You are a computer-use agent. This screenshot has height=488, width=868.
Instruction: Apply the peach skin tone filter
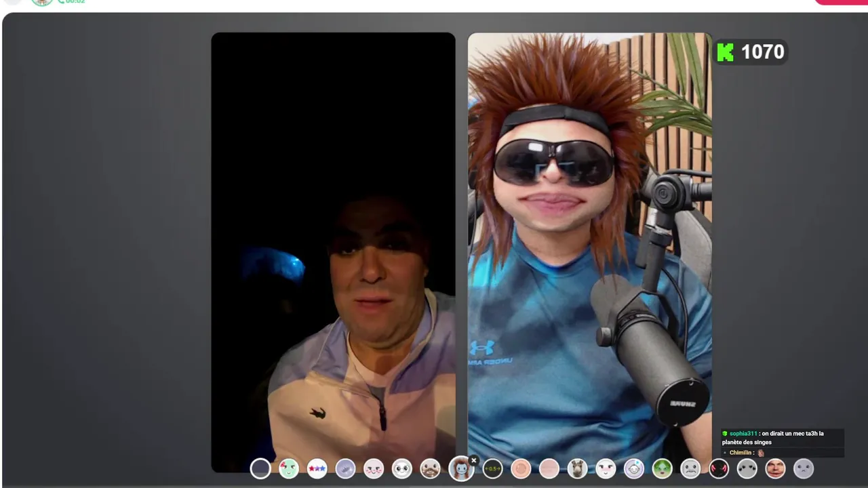click(x=521, y=468)
